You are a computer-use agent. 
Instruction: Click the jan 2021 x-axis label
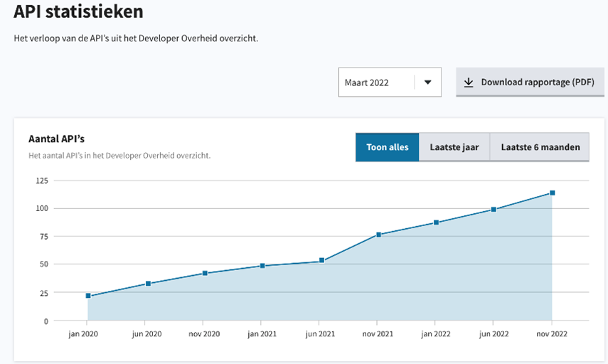coord(262,333)
